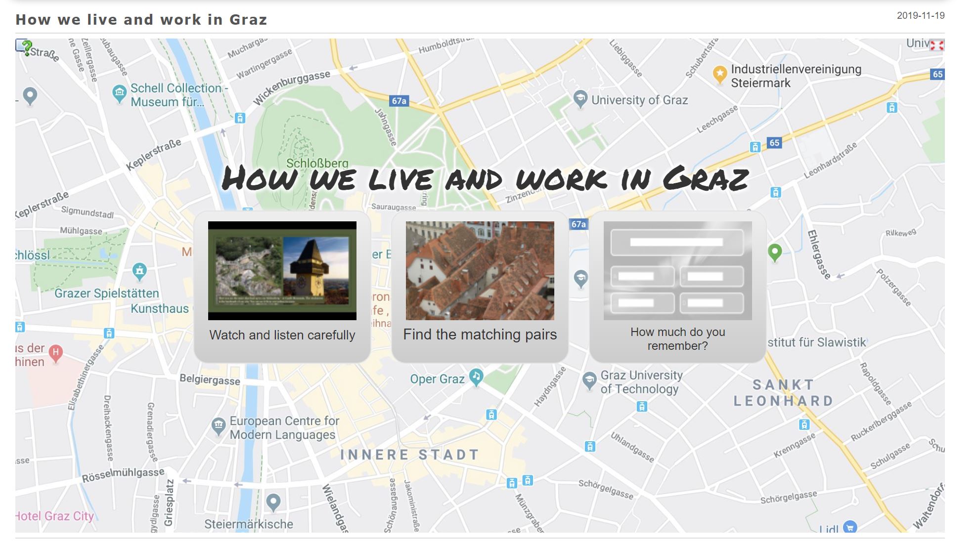Image resolution: width=980 pixels, height=544 pixels.
Task: Select the European Centre for Modern Languages pin
Action: 218,425
